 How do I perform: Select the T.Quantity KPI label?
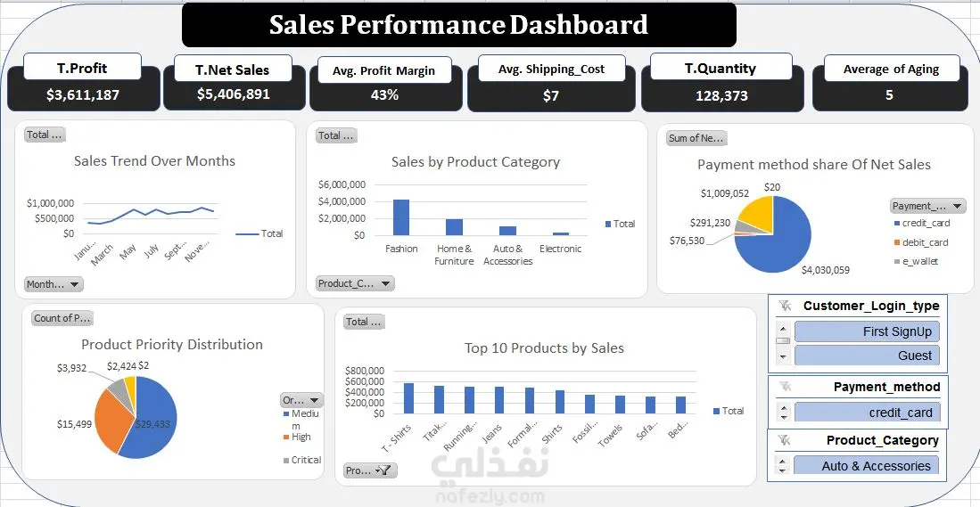[721, 68]
